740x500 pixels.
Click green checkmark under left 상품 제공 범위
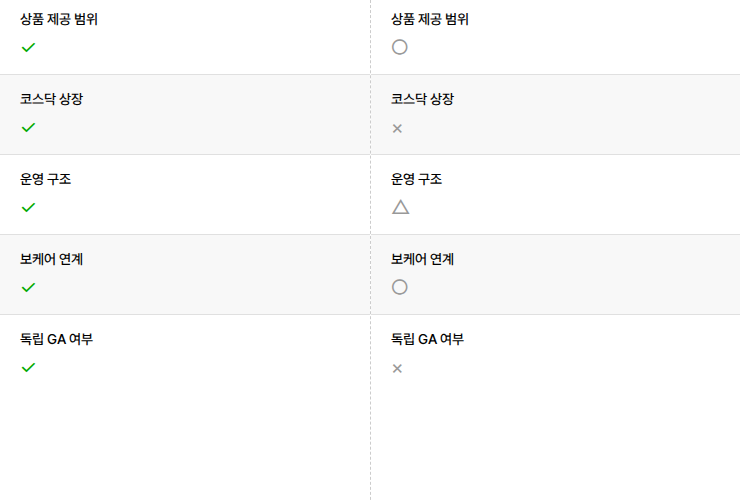point(28,47)
